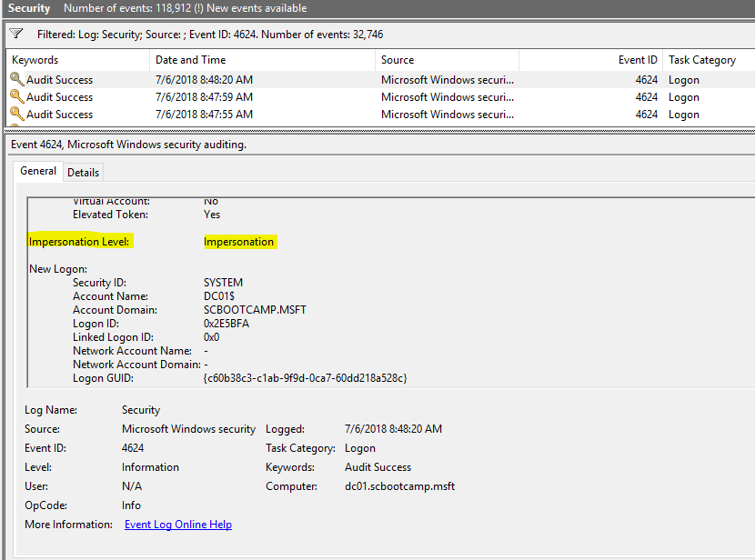Select the key icon of the 8:48:20 AM event
Viewport: 755px width, 560px height.
(17, 79)
